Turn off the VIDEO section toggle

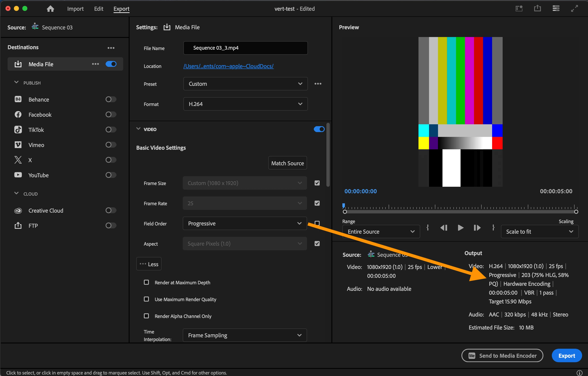click(319, 129)
